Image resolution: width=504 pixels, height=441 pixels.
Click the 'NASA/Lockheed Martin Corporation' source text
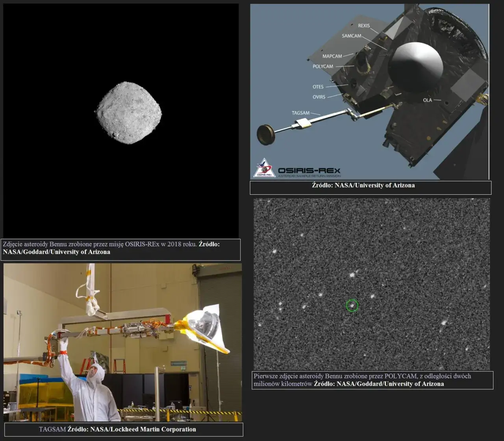pos(143,429)
